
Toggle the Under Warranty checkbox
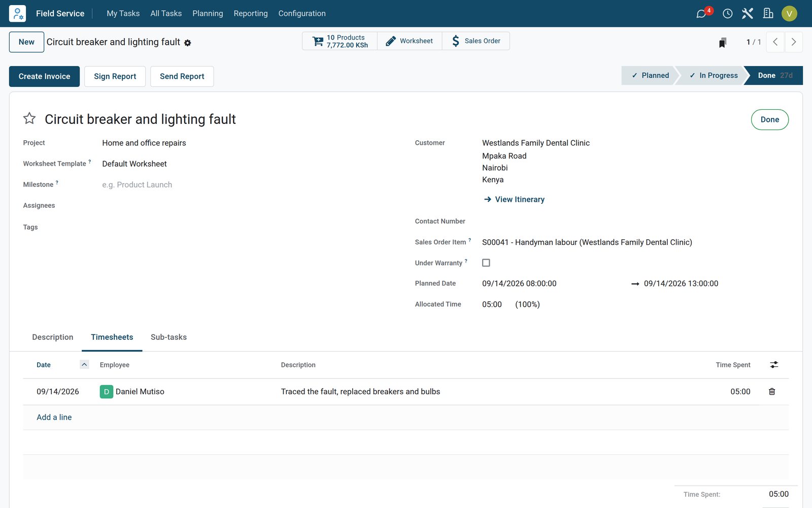pos(486,263)
